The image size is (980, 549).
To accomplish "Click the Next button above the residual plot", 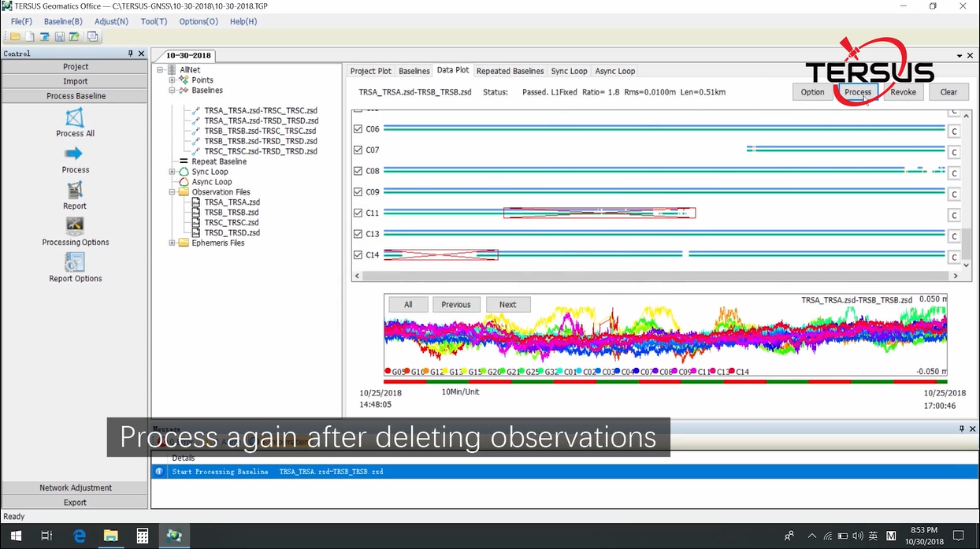I will click(507, 305).
